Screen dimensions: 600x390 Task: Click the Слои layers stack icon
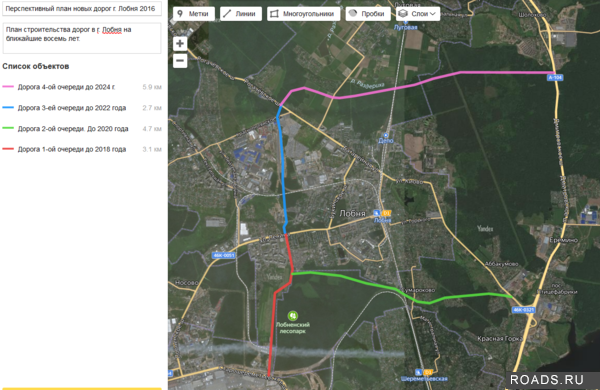403,14
